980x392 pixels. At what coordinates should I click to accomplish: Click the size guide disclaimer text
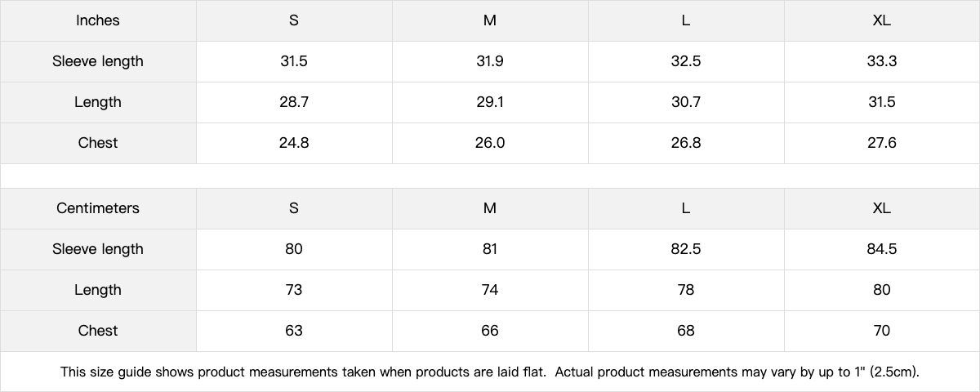(x=490, y=372)
